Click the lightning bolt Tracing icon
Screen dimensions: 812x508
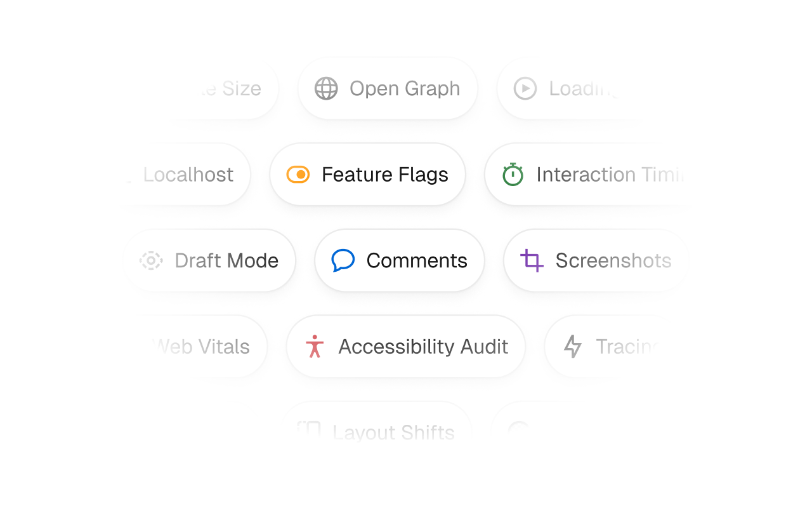[573, 347]
